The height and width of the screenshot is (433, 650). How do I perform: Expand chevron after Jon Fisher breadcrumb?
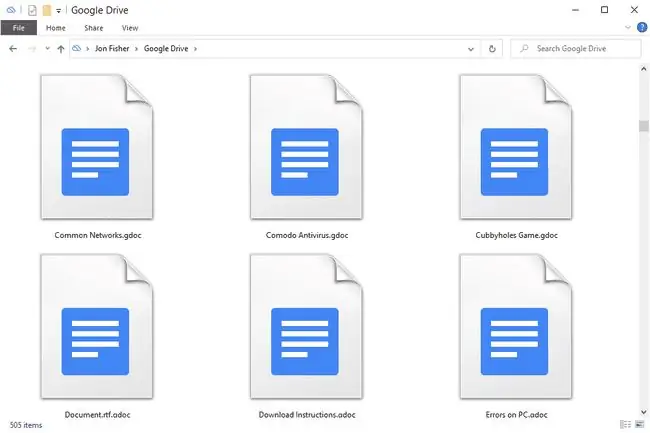[x=136, y=49]
